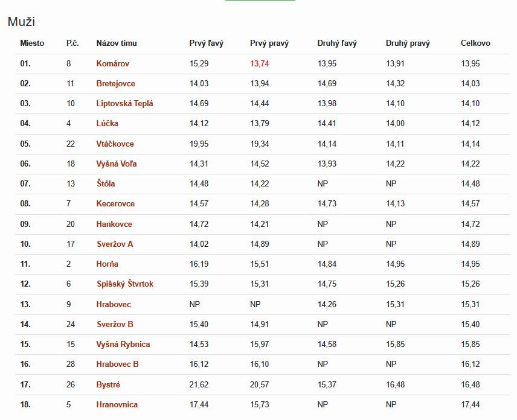Open the Bystré team page
The image size is (517, 420).
point(108,384)
